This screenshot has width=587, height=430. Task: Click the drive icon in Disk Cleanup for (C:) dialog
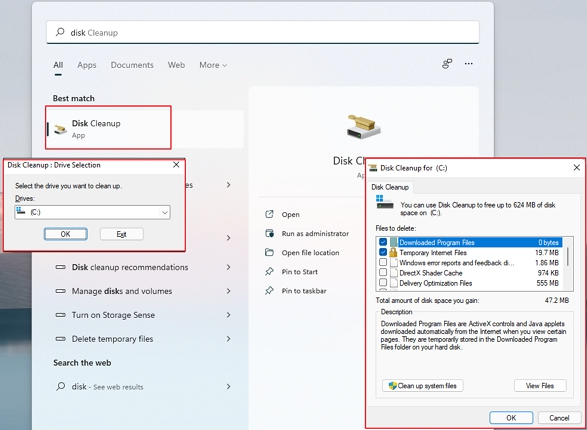[x=384, y=202]
